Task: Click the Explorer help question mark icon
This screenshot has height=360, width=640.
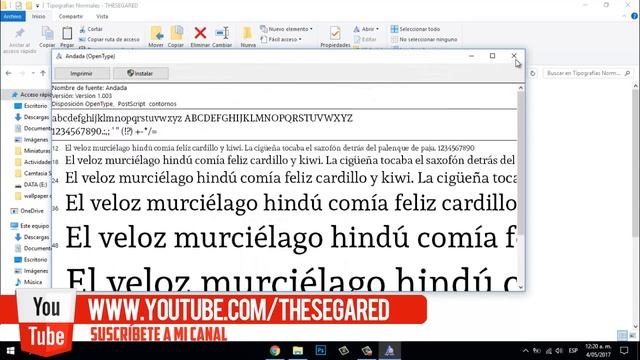Action: pos(634,16)
